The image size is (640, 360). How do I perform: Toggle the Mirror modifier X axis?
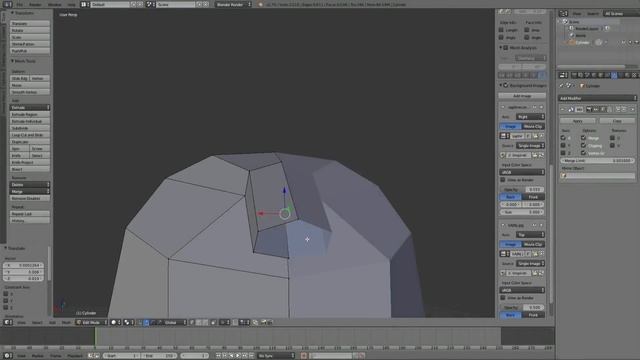pos(563,138)
